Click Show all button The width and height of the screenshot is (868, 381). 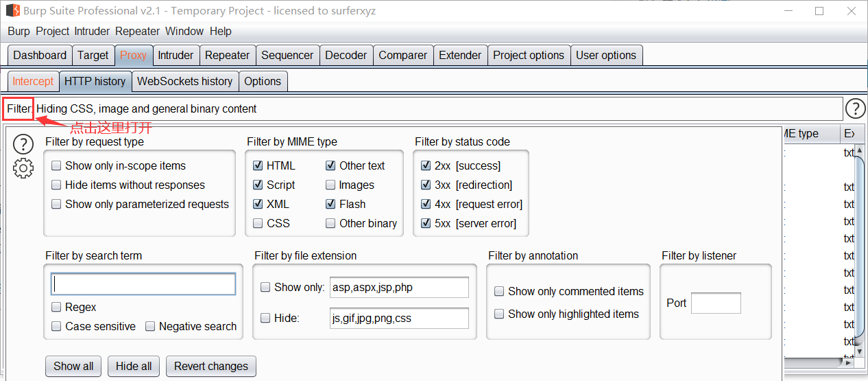73,366
